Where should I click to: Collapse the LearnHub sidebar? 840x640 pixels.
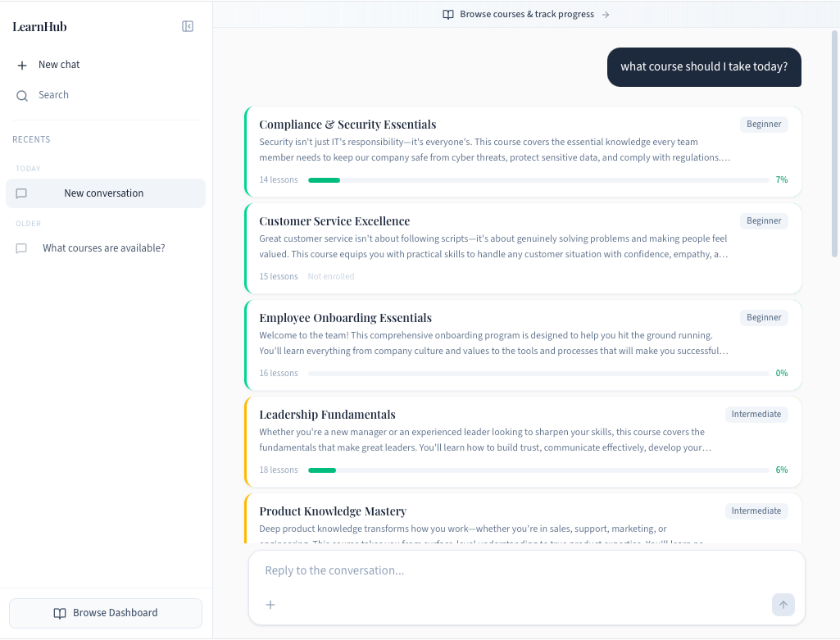click(188, 25)
